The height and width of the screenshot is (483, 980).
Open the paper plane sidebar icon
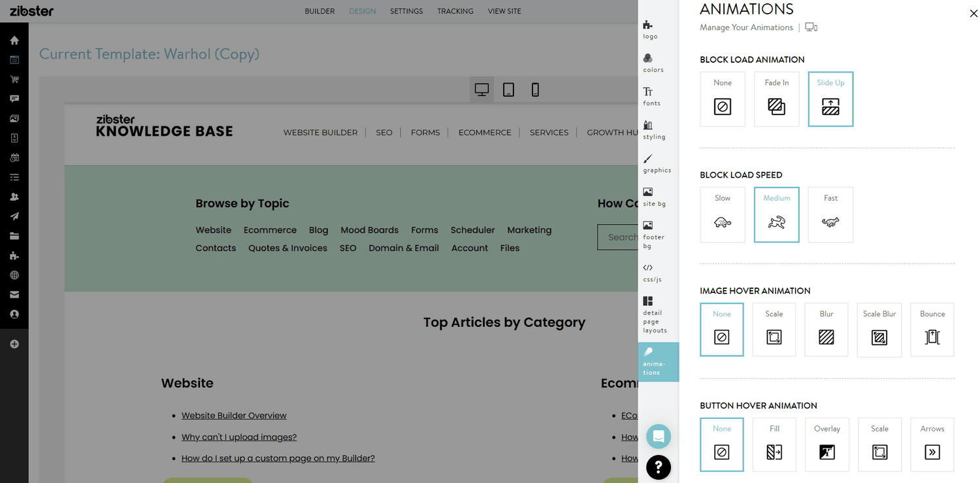pyautogui.click(x=14, y=216)
